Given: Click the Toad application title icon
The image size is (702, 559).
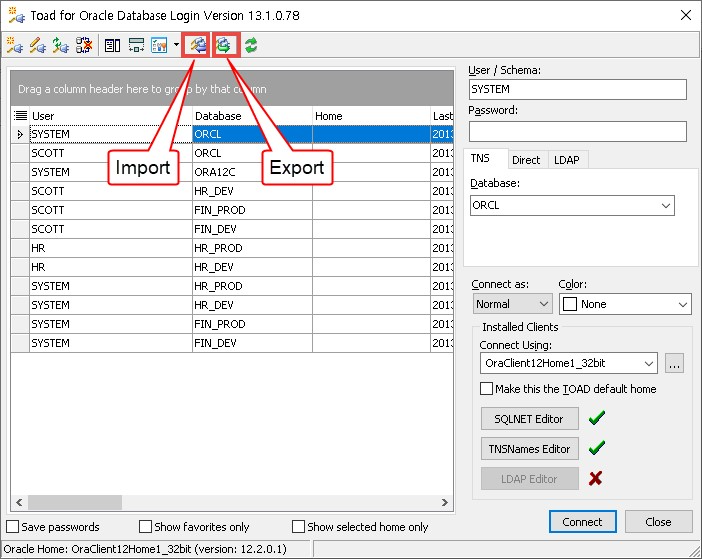Looking at the screenshot, I should (17, 15).
